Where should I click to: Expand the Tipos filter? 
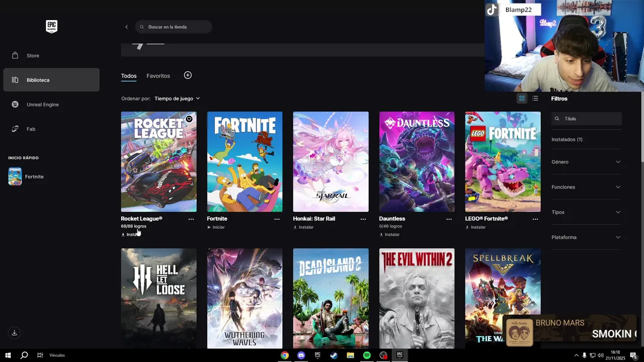(587, 212)
